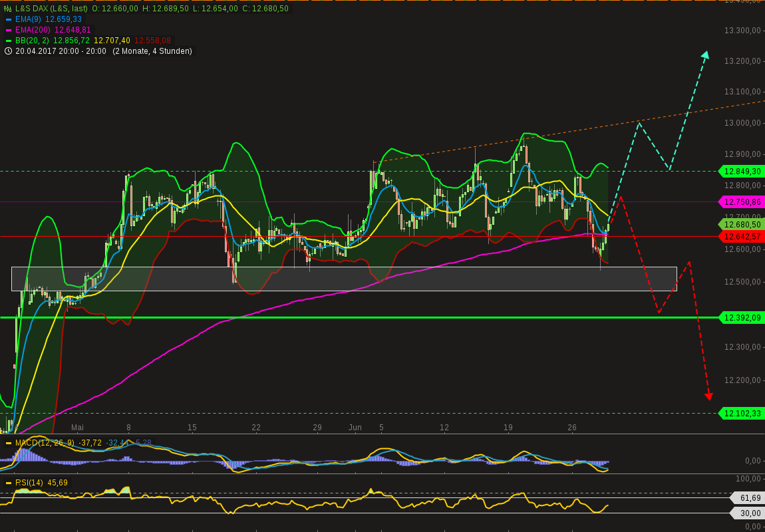
Task: Click the magenta 12.750,86 price tag
Action: click(742, 202)
